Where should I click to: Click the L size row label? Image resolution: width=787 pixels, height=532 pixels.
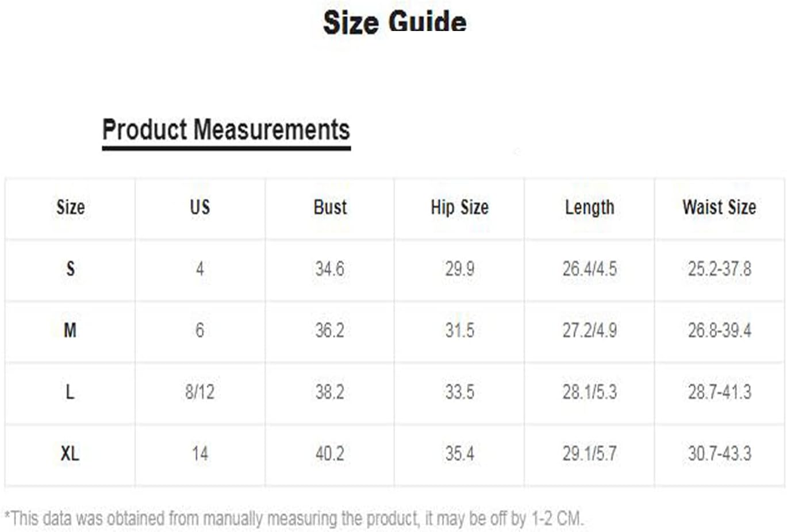70,392
